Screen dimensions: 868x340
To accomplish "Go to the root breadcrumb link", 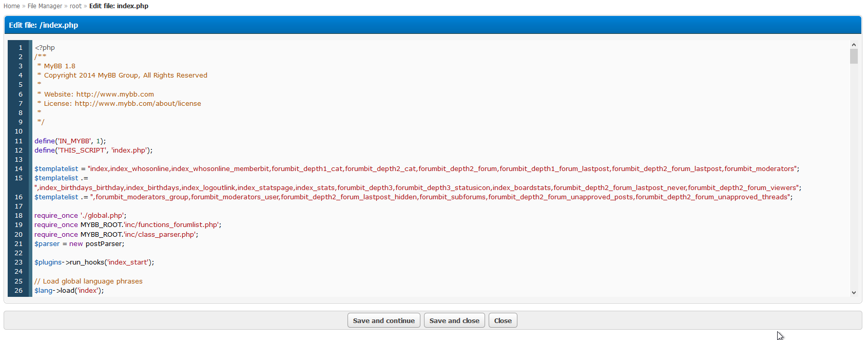I will click(x=75, y=6).
